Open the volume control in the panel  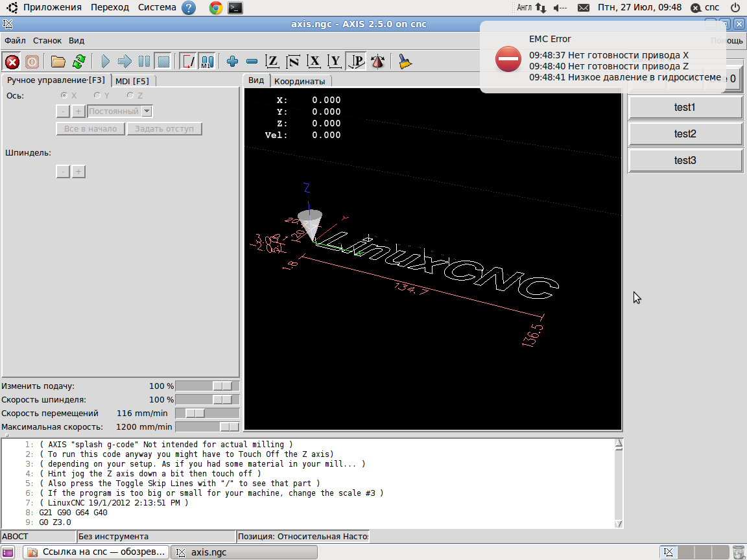coord(560,8)
